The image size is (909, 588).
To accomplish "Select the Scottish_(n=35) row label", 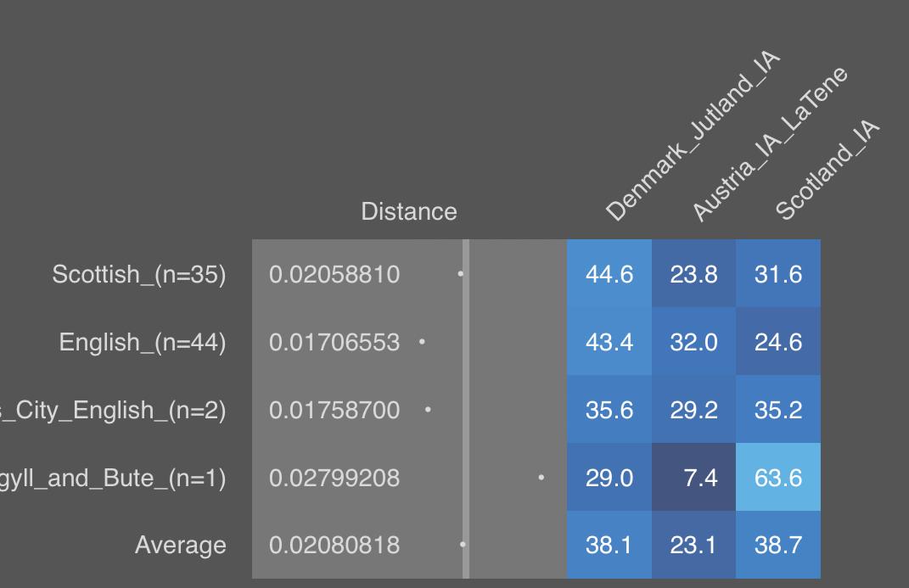I will [139, 274].
